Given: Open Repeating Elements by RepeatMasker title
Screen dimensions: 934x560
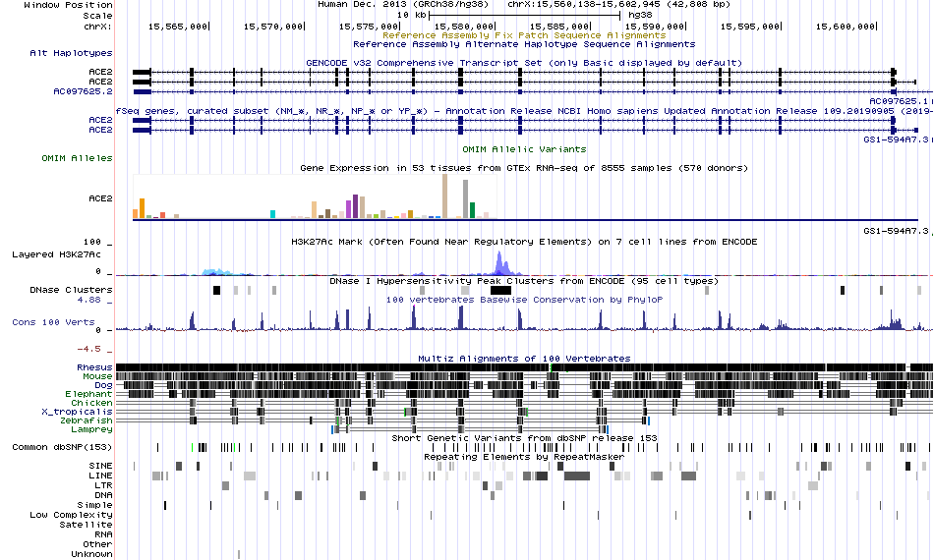Looking at the screenshot, I should click(524, 457).
